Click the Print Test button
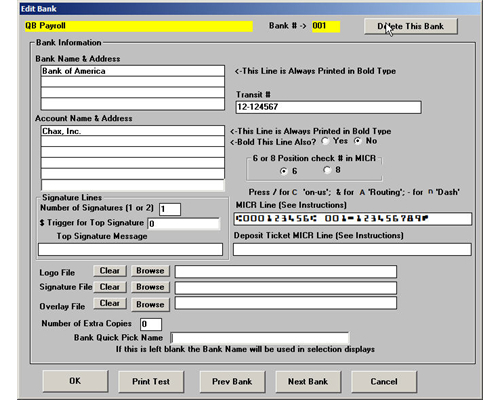 [x=151, y=381]
